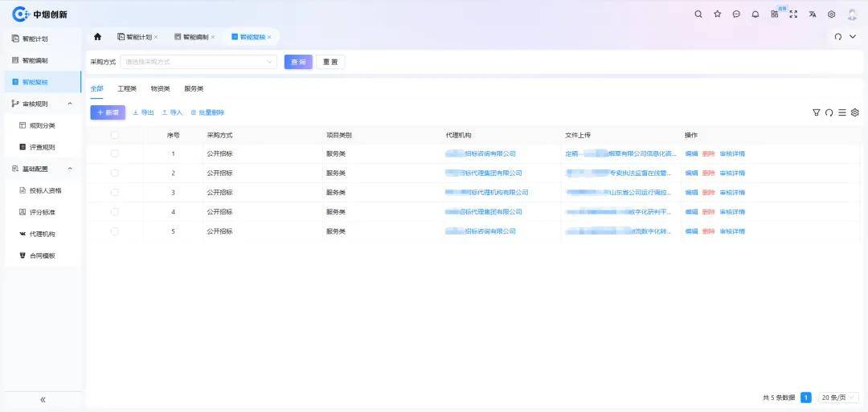This screenshot has width=868, height=412.
Task: Collapse the sidebar with double-chevron icon
Action: pos(43,399)
